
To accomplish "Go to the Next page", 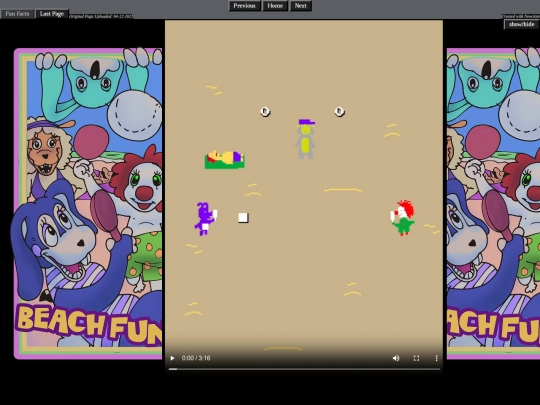I will click(301, 6).
